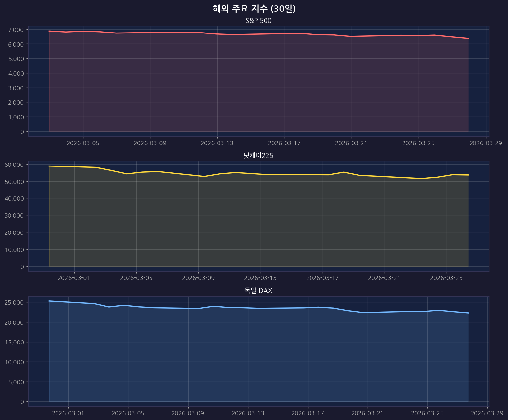Click the '닛케이225' chart title

click(259, 156)
